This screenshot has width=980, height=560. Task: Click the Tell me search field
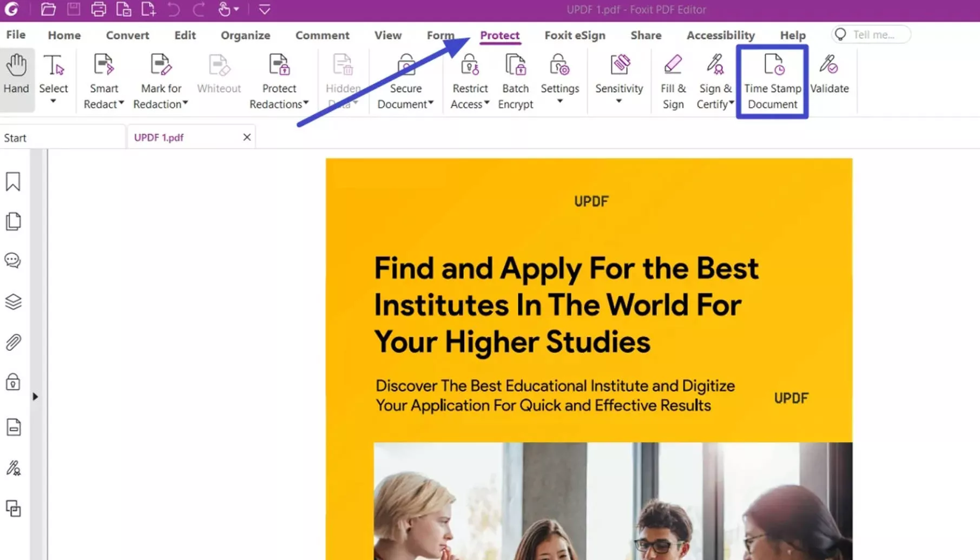click(x=871, y=35)
